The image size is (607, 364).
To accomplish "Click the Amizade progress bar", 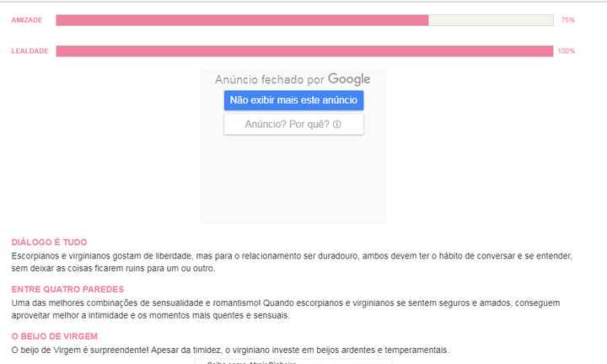I will coord(304,20).
